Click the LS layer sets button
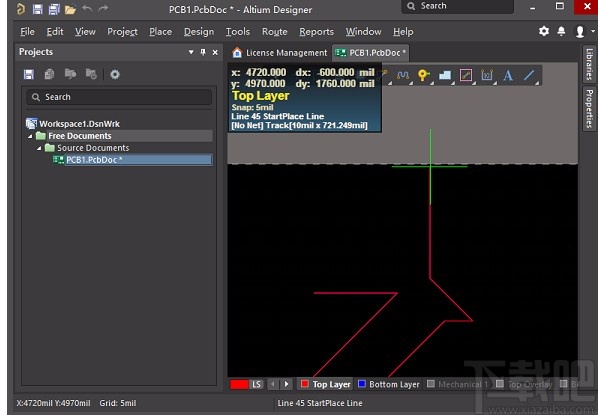This screenshot has height=415, width=598. [256, 384]
